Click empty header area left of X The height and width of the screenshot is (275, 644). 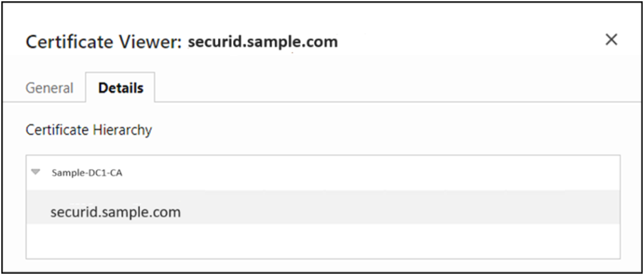click(473, 41)
